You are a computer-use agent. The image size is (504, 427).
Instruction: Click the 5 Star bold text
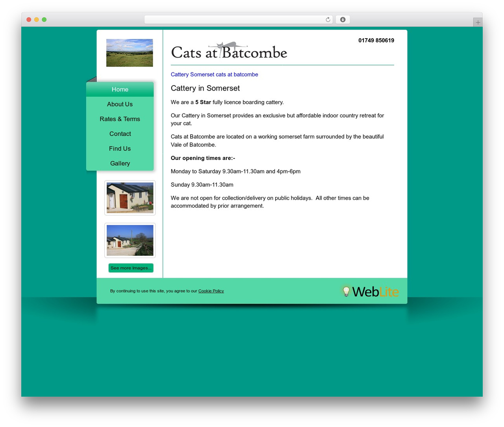pyautogui.click(x=203, y=102)
